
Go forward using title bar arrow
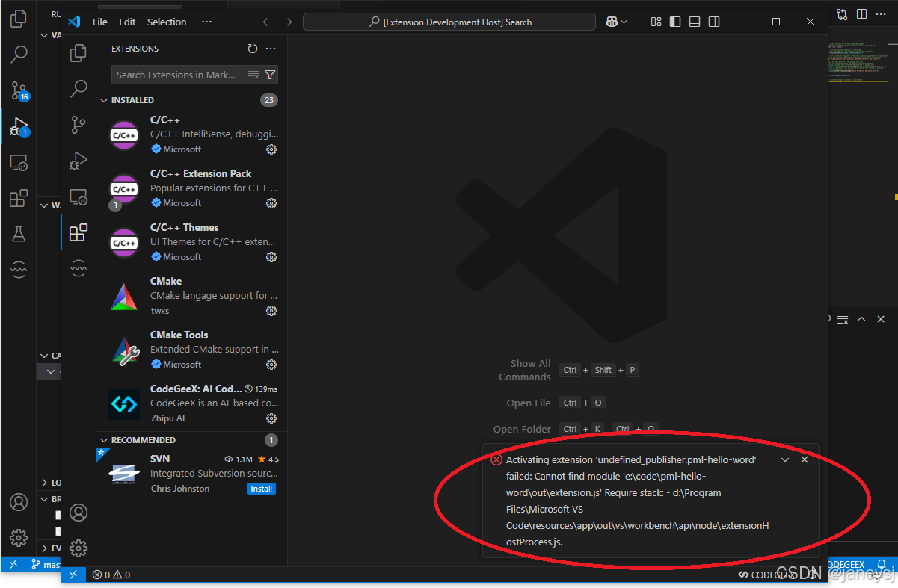[289, 22]
